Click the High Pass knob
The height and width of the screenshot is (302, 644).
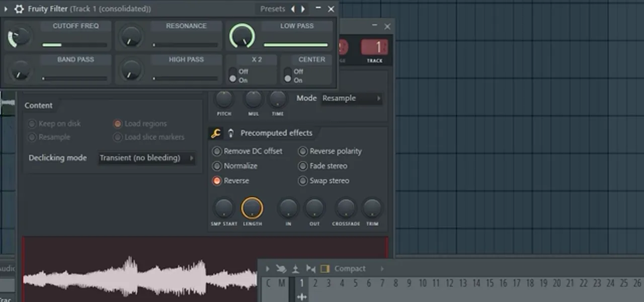tap(131, 70)
